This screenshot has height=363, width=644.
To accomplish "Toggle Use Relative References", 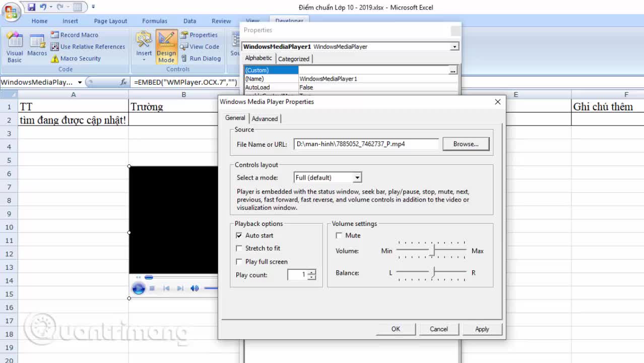I will (x=88, y=46).
